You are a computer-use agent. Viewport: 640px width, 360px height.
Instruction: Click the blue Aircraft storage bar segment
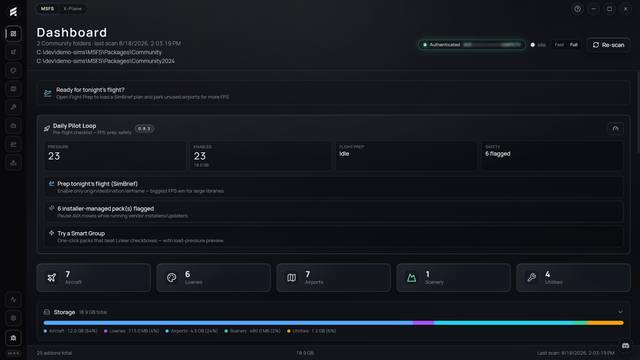click(x=228, y=322)
